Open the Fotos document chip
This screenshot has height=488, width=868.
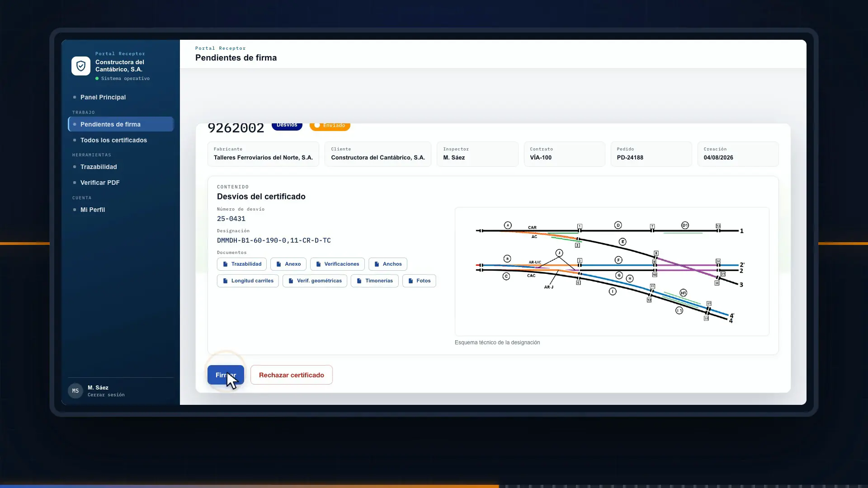click(x=419, y=281)
